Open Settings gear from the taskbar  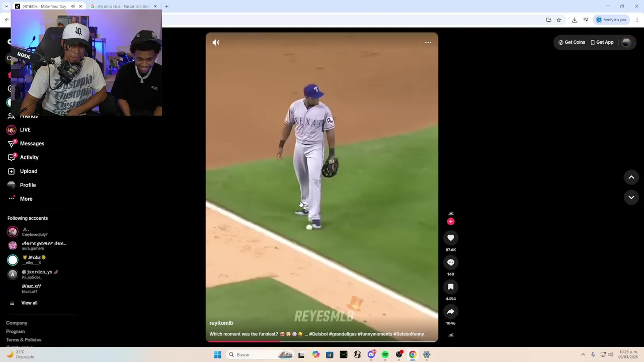427,354
